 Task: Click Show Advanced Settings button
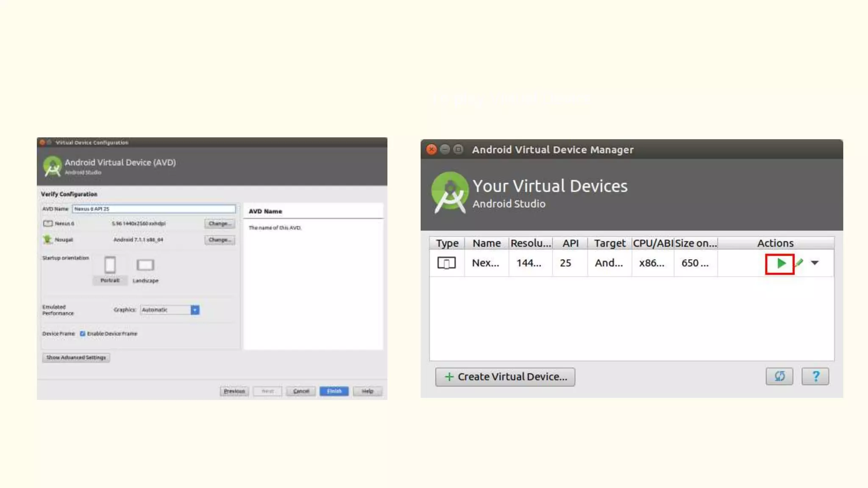click(x=76, y=358)
